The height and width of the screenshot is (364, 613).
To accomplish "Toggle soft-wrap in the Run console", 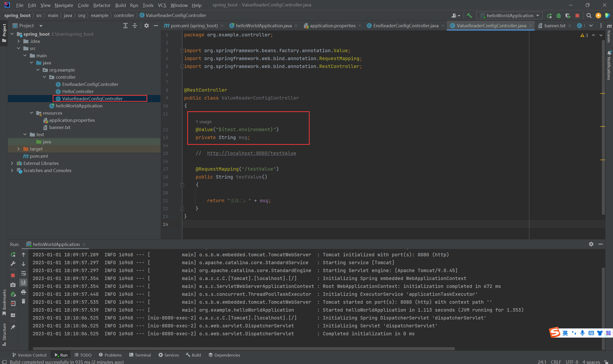I will [23, 273].
